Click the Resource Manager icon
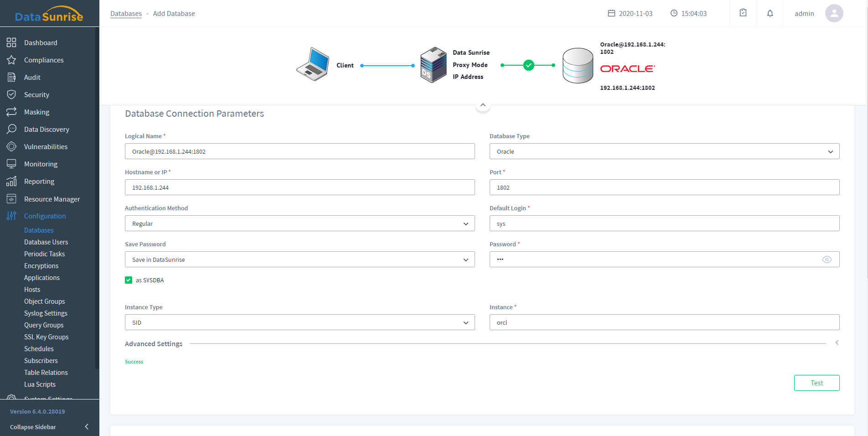 (x=11, y=199)
